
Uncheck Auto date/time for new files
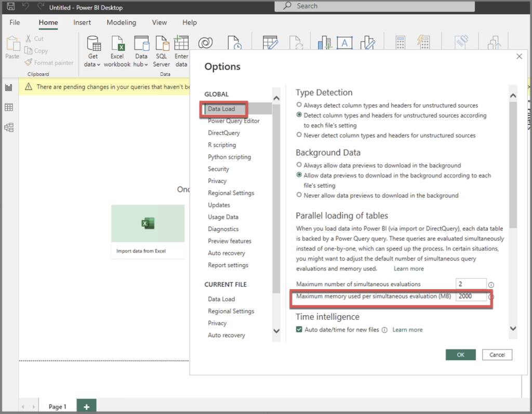tap(299, 329)
